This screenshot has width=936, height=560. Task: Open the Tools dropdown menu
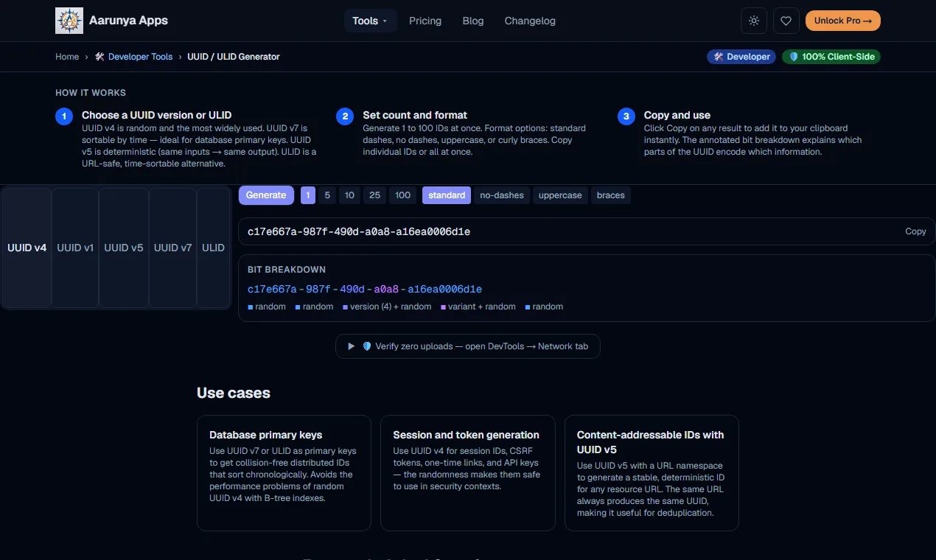(370, 21)
